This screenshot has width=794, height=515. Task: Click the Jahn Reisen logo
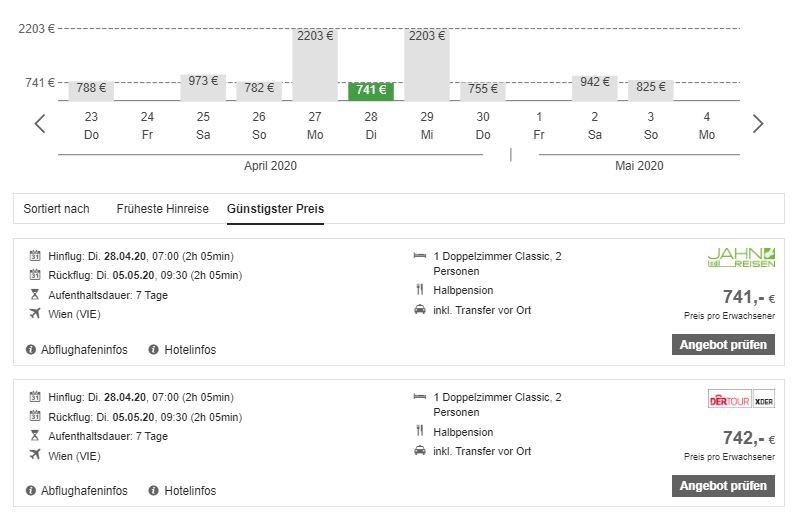point(741,258)
